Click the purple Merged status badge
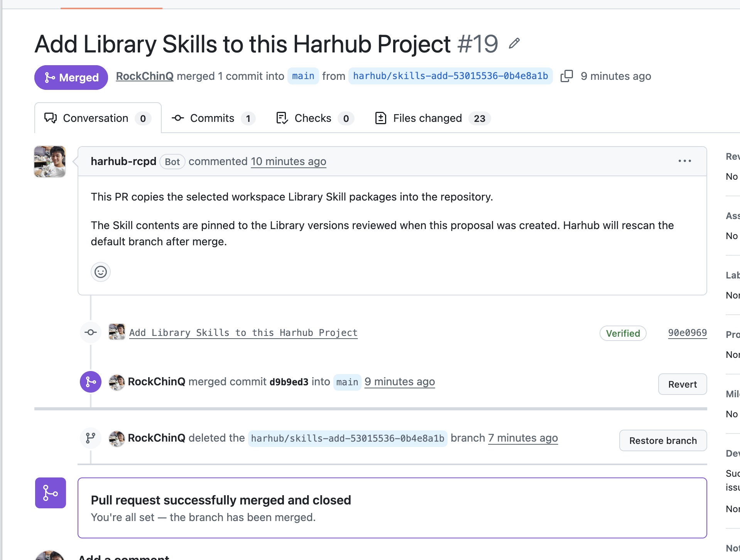The height and width of the screenshot is (560, 740). click(71, 78)
